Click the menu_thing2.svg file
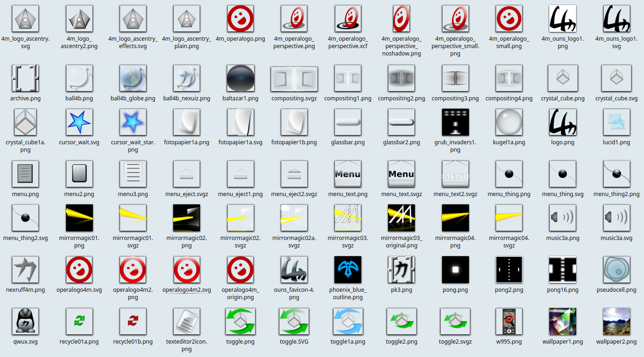 [25, 218]
